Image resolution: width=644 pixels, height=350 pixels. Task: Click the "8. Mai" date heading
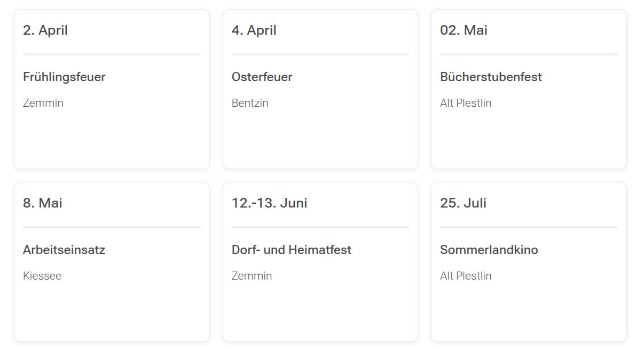tap(43, 203)
